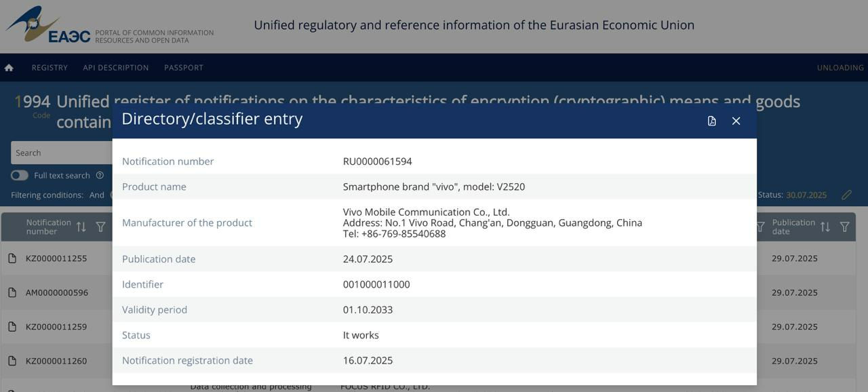Sort by Publication date column arrows
The height and width of the screenshot is (392, 868).
825,227
